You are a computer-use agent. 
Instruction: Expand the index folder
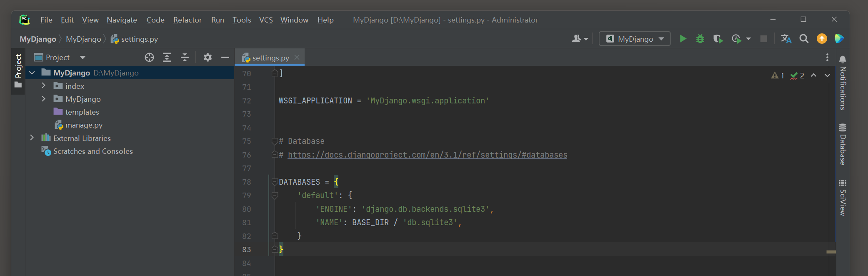pyautogui.click(x=43, y=85)
